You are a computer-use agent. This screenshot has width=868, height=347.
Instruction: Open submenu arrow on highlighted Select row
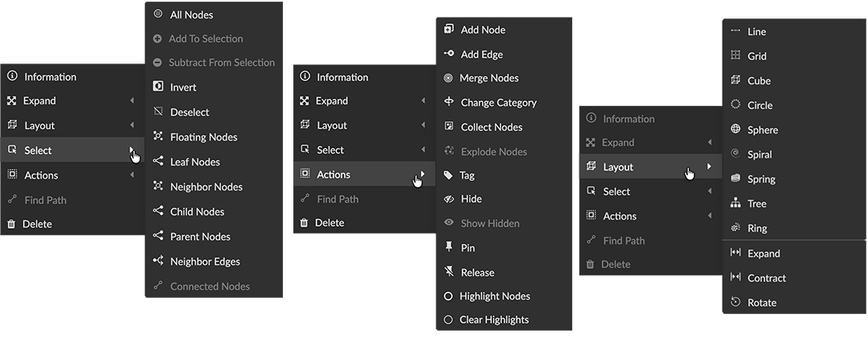point(132,150)
